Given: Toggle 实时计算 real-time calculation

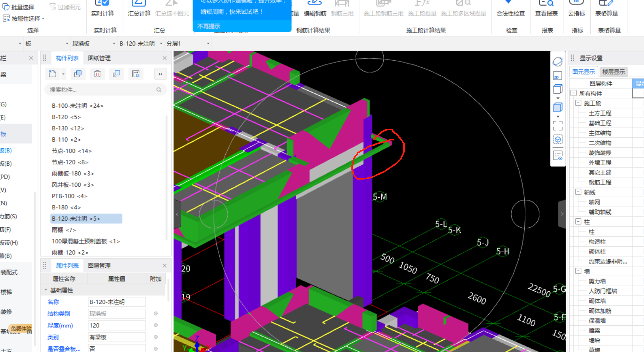Looking at the screenshot, I should click(102, 8).
